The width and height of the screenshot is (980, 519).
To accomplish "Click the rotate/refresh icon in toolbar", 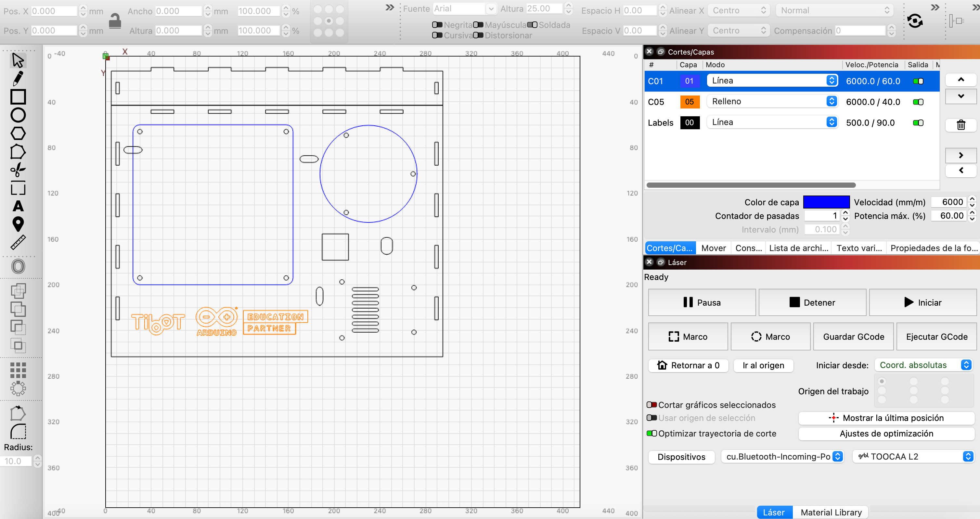I will [x=915, y=21].
